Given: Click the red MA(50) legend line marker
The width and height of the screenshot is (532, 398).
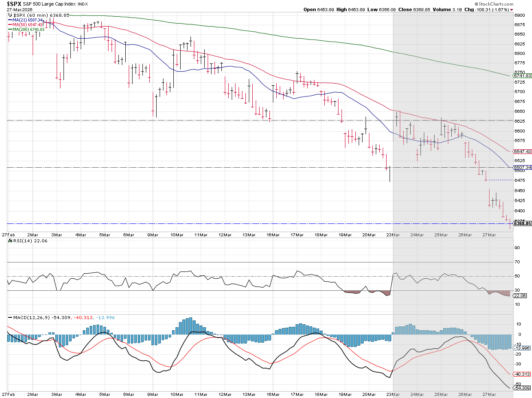Looking at the screenshot, I should click(11, 24).
